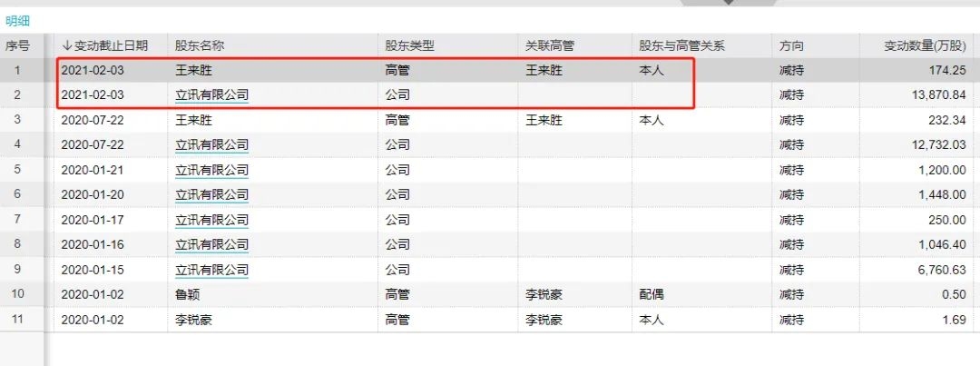Click 立讯有限公司 link dated 2020-01-21
Viewport: 980px width, 366px height.
pos(211,170)
